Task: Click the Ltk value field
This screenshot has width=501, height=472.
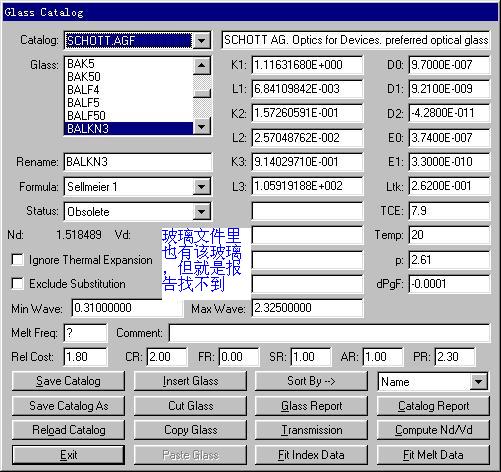Action: click(x=450, y=186)
